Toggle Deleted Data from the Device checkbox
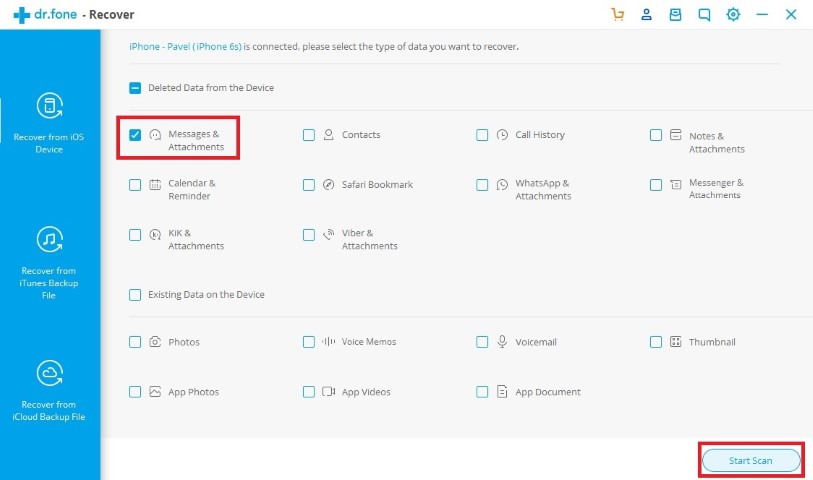Screen dimensions: 813x480 pyautogui.click(x=135, y=88)
